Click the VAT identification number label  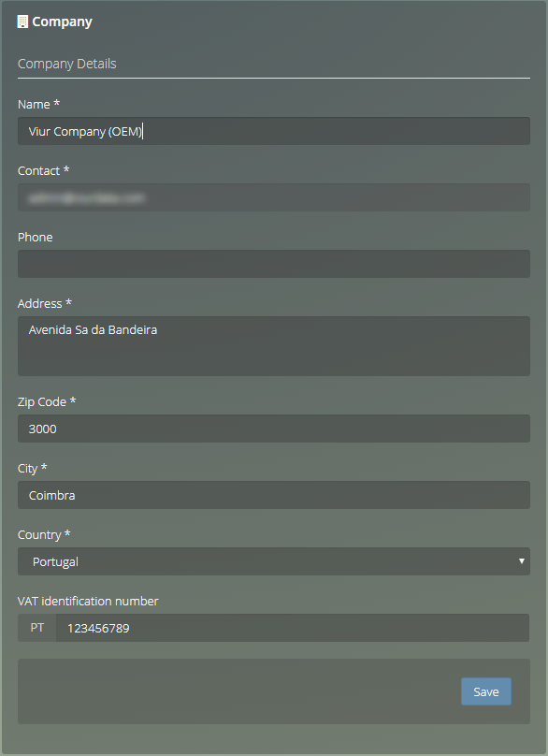(x=88, y=602)
